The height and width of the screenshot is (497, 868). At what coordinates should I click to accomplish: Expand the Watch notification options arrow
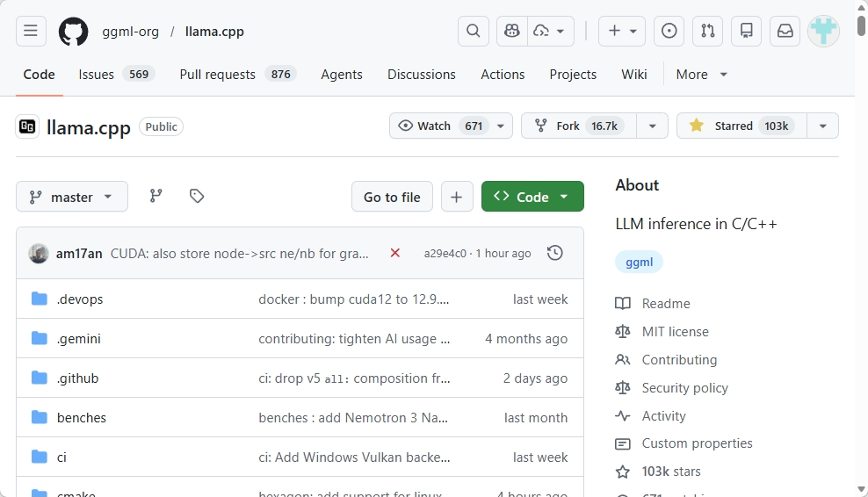click(x=501, y=126)
